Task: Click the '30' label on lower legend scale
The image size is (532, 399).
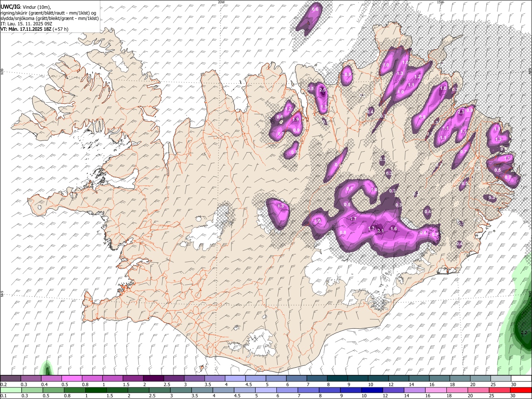Action: tap(512, 396)
